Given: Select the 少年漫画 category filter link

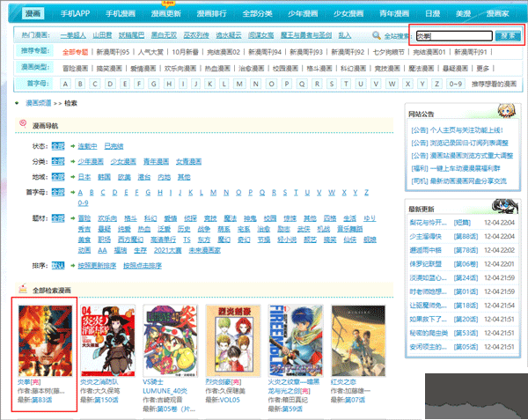Looking at the screenshot, I should point(92,162).
